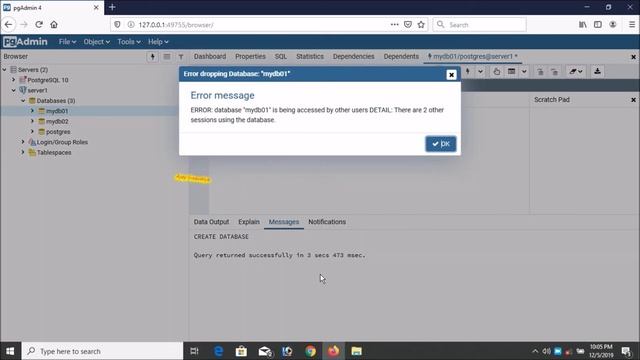This screenshot has height=360, width=640.
Task: Open the Windows Start menu
Action: tap(10, 351)
